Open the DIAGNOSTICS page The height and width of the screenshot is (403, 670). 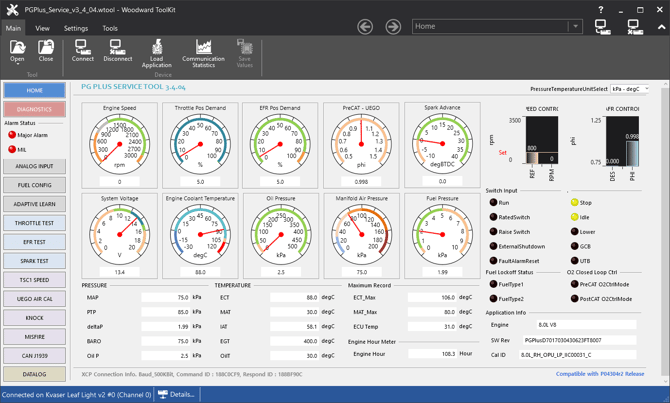(34, 109)
